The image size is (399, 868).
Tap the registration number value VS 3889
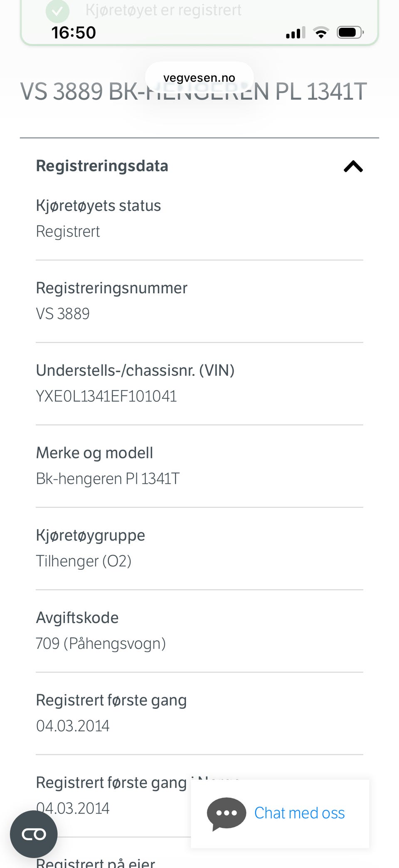pyautogui.click(x=63, y=314)
